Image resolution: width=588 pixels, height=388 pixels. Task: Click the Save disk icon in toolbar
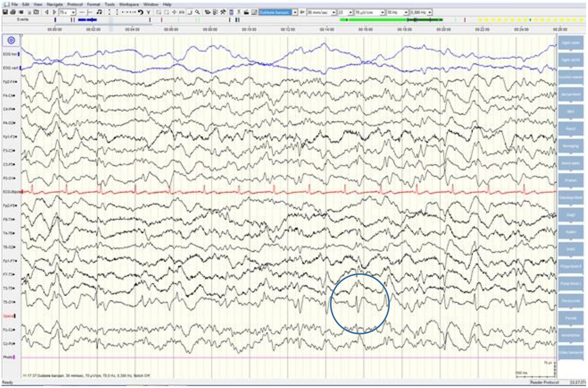[5, 12]
